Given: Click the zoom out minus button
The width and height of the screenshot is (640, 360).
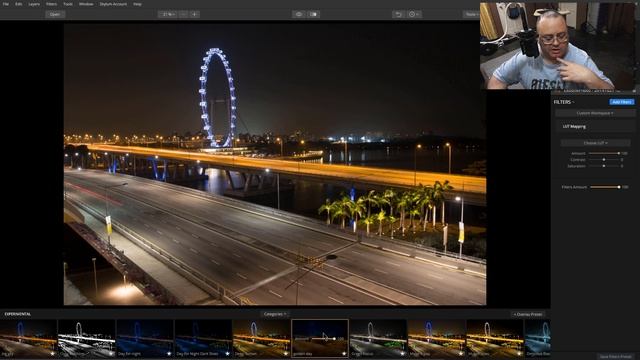Looking at the screenshot, I should point(184,14).
